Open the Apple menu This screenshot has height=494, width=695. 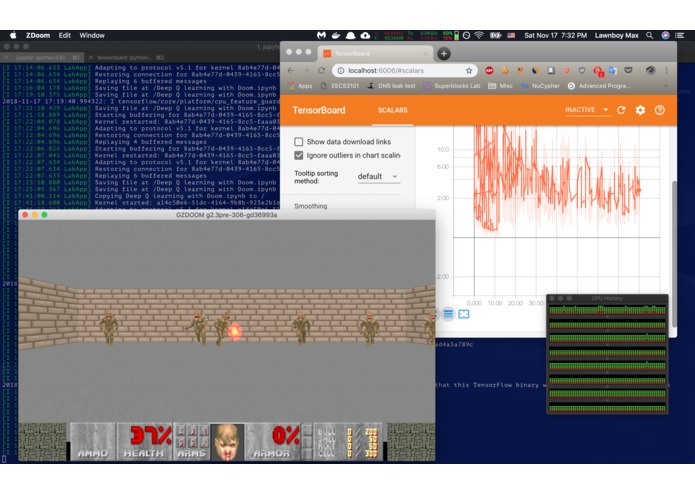pos(13,35)
